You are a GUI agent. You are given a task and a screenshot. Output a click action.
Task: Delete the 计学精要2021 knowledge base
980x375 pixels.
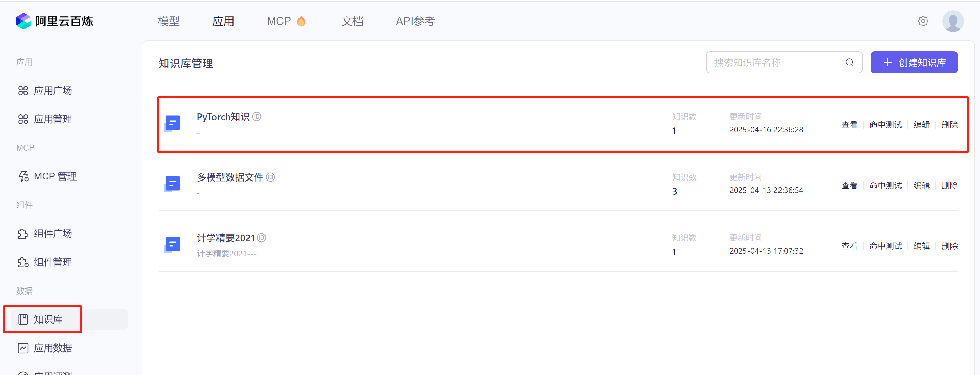[949, 246]
